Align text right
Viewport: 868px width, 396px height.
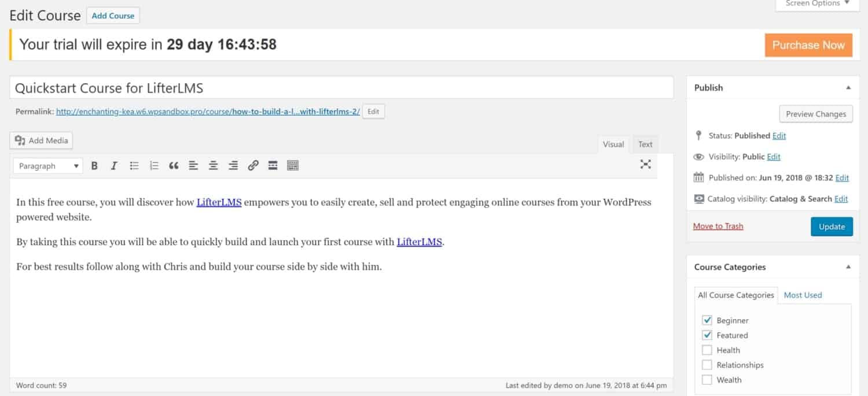[x=233, y=166]
